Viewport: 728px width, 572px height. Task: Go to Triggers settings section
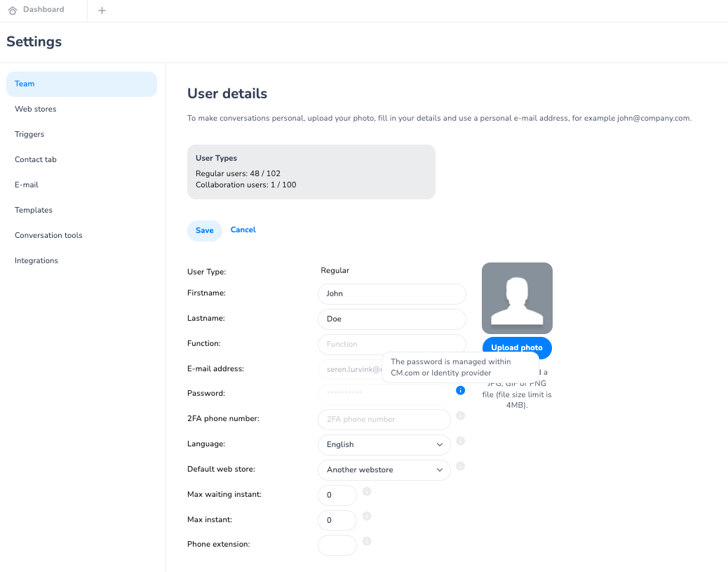click(x=29, y=135)
